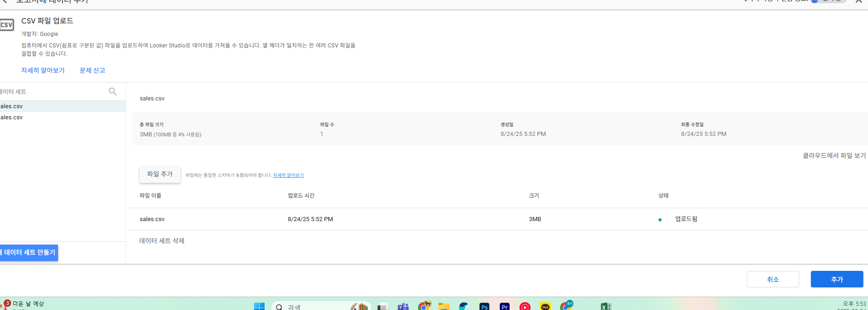This screenshot has width=868, height=310.
Task: Open the Chrome icon right of KakaoTalk
Action: tap(566, 305)
